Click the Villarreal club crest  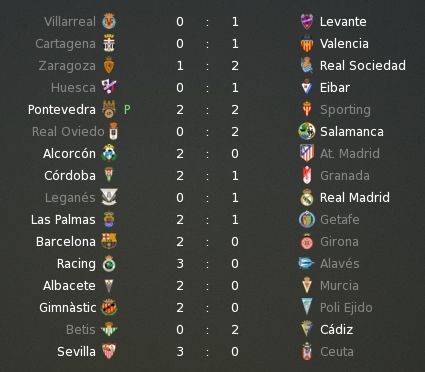(109, 22)
